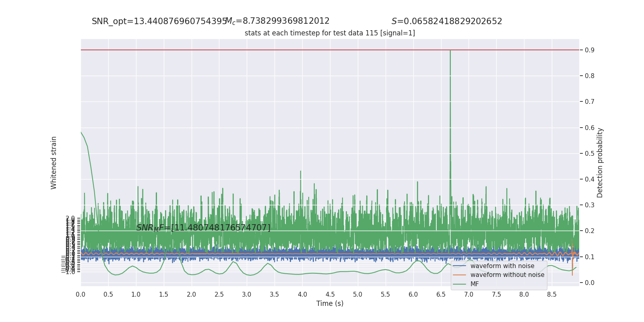Click the 0.0 tick on right axis
This screenshot has width=644, height=322.
(x=590, y=283)
